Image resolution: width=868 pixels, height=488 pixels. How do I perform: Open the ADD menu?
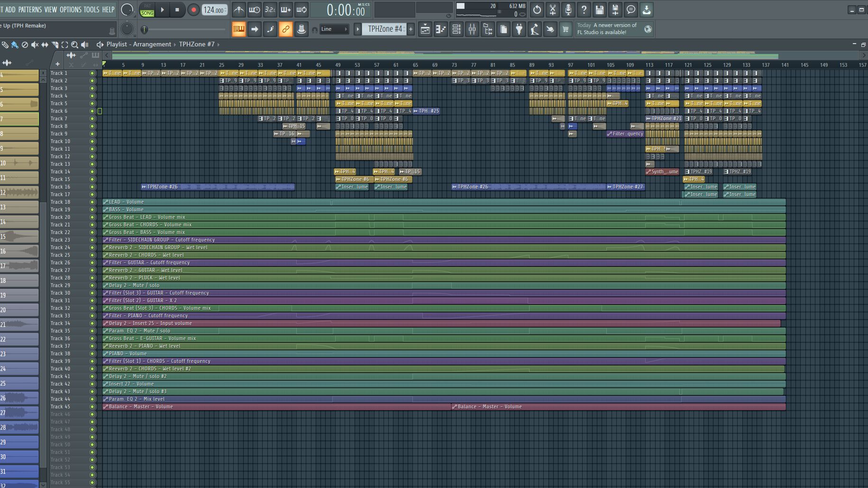coord(10,9)
